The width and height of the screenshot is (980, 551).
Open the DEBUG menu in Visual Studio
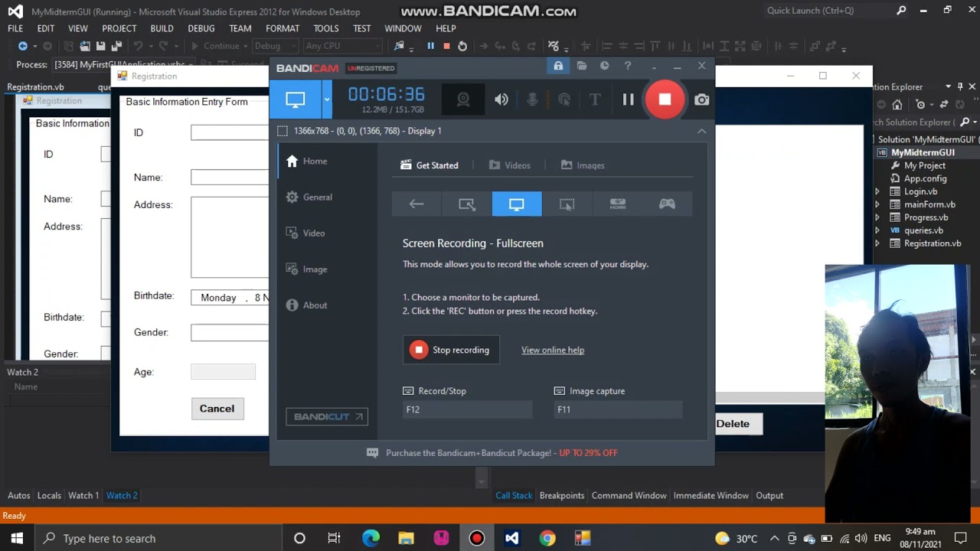[201, 28]
